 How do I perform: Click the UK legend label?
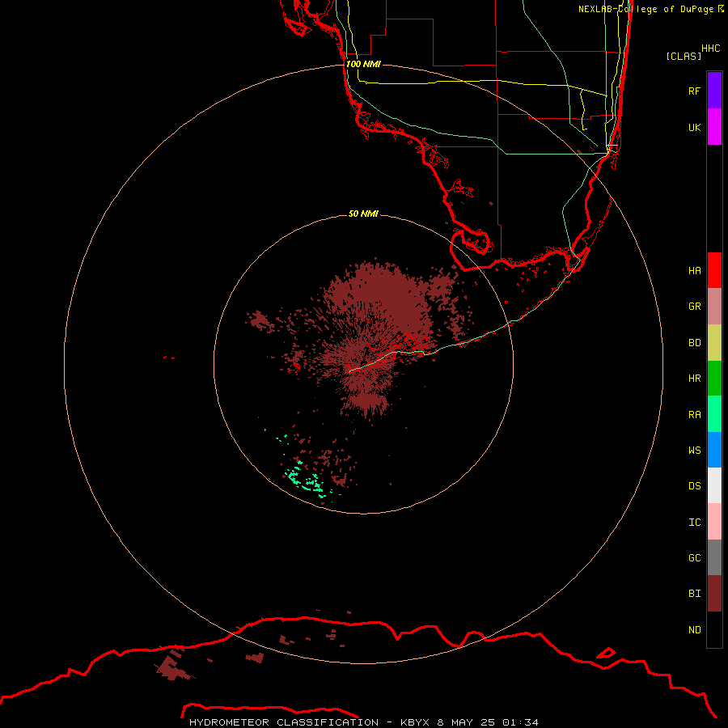(694, 127)
